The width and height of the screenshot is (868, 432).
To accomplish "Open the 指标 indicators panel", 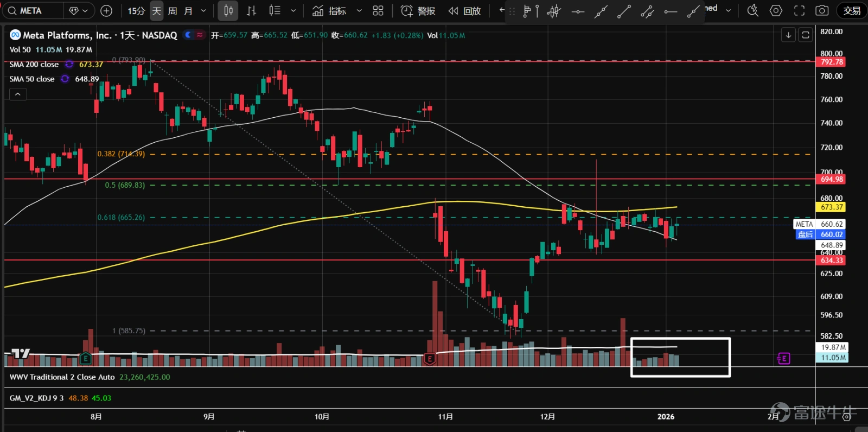I will 329,10.
